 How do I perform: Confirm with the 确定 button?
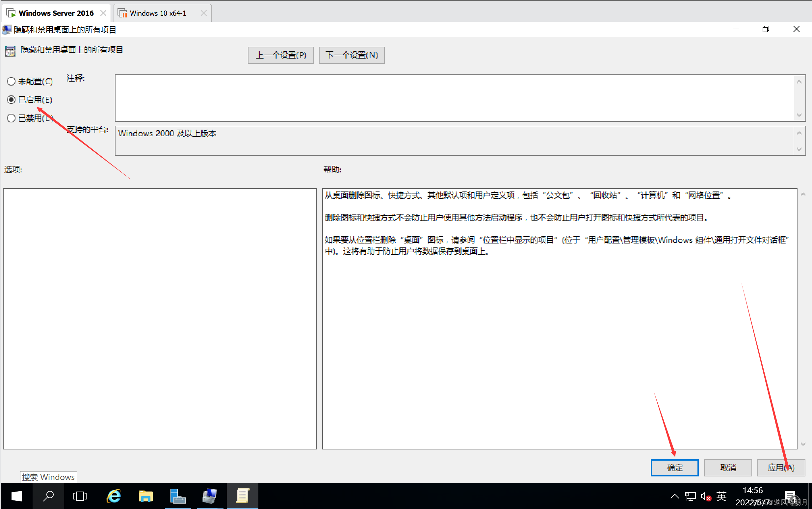674,468
